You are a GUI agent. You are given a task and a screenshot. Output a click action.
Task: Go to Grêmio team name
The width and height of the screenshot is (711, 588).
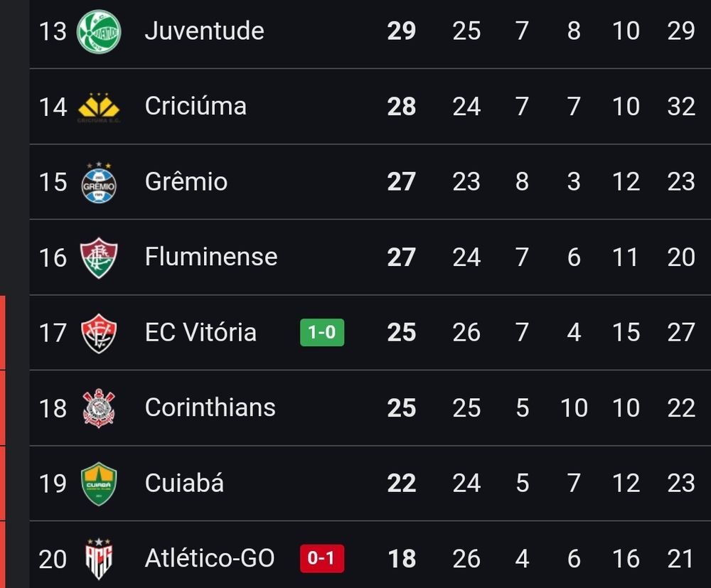pyautogui.click(x=186, y=182)
